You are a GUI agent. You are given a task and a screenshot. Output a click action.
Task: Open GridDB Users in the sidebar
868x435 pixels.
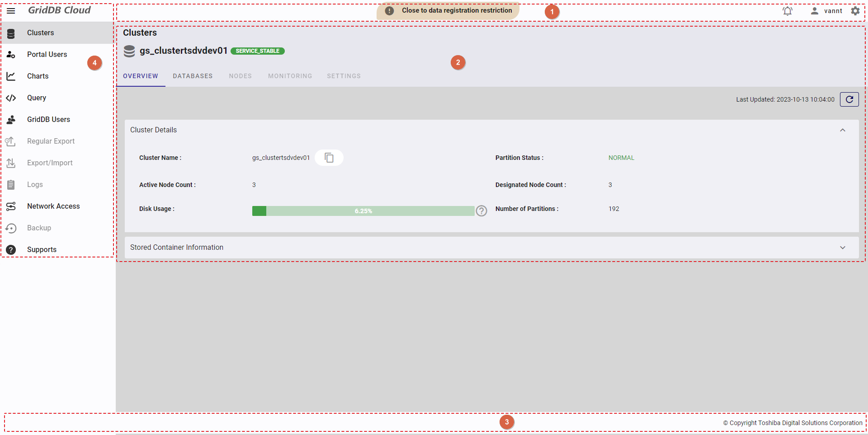[57, 120]
